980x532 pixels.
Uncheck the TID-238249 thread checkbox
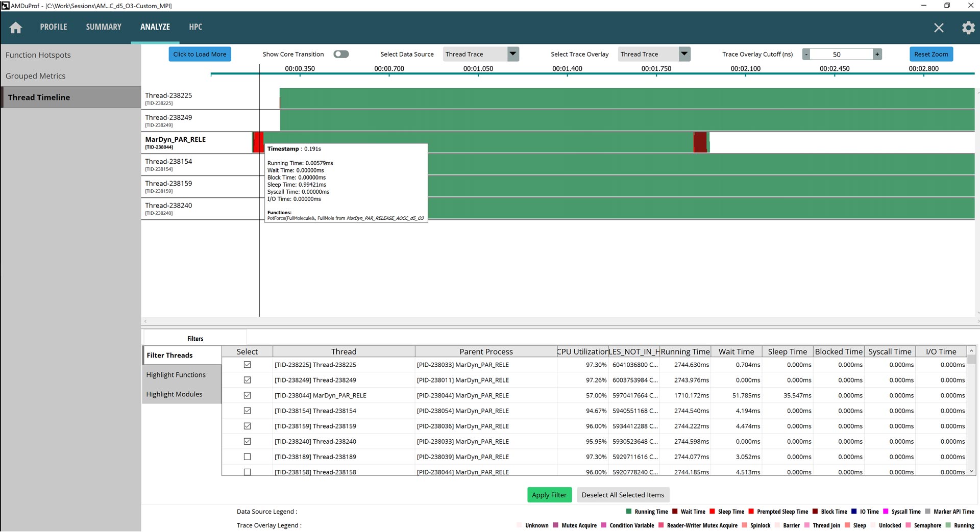[x=247, y=380]
